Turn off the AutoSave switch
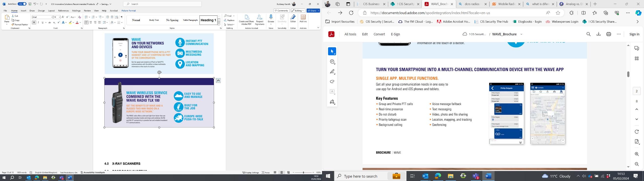This screenshot has height=181, width=644. pyautogui.click(x=22, y=4)
